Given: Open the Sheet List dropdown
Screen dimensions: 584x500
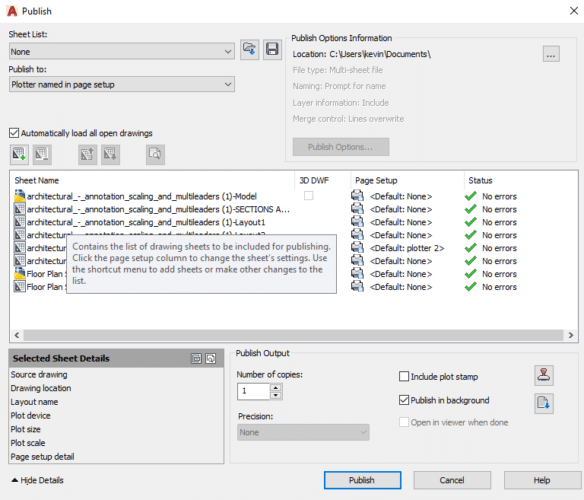Looking at the screenshot, I should [122, 51].
